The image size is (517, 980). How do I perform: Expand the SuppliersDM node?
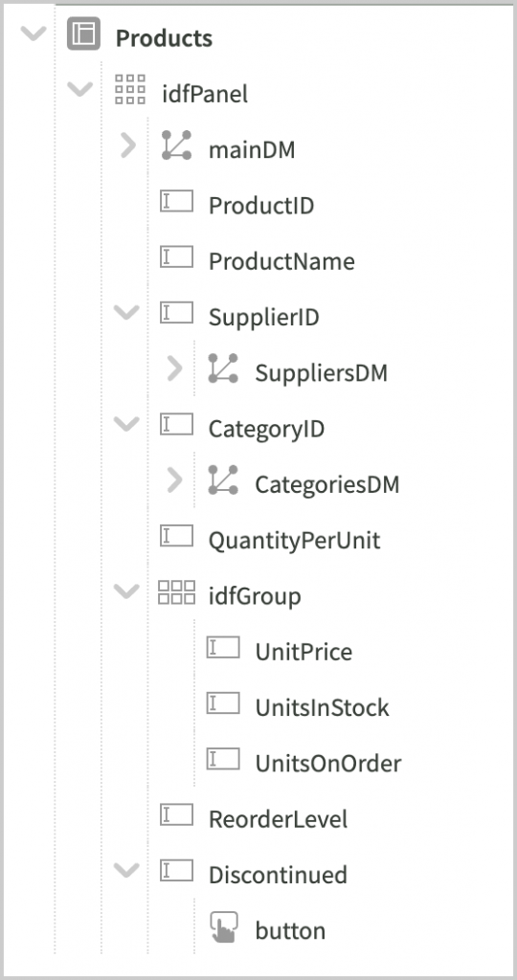(174, 368)
